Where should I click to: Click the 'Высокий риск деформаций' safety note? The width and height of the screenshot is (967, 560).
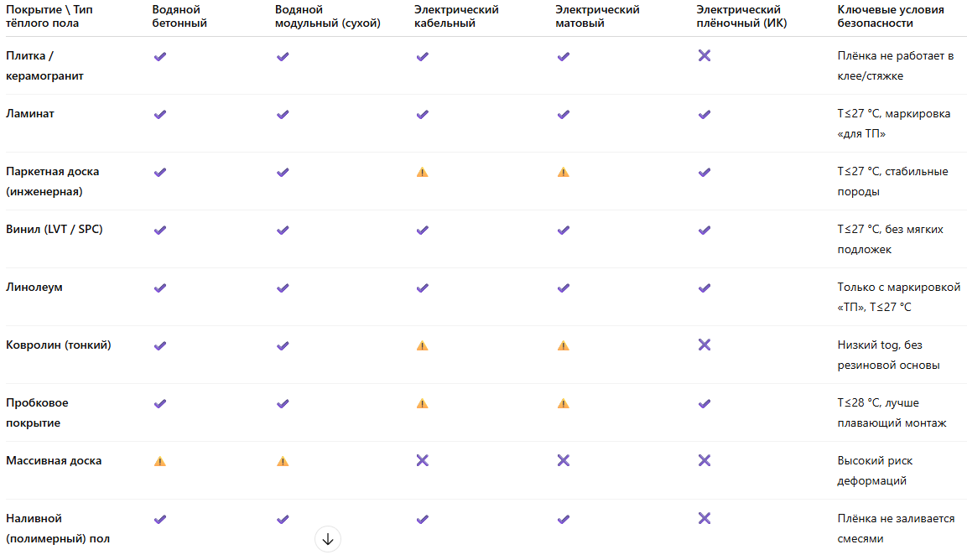(x=874, y=470)
